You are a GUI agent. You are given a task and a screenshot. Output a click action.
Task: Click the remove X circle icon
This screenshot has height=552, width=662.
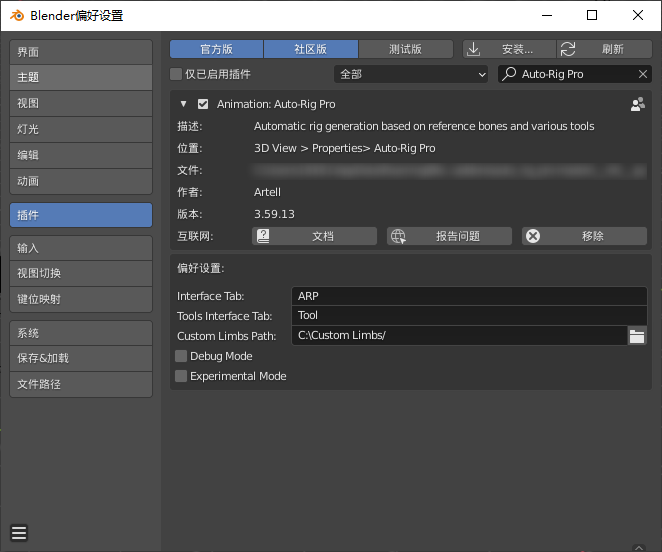click(533, 236)
